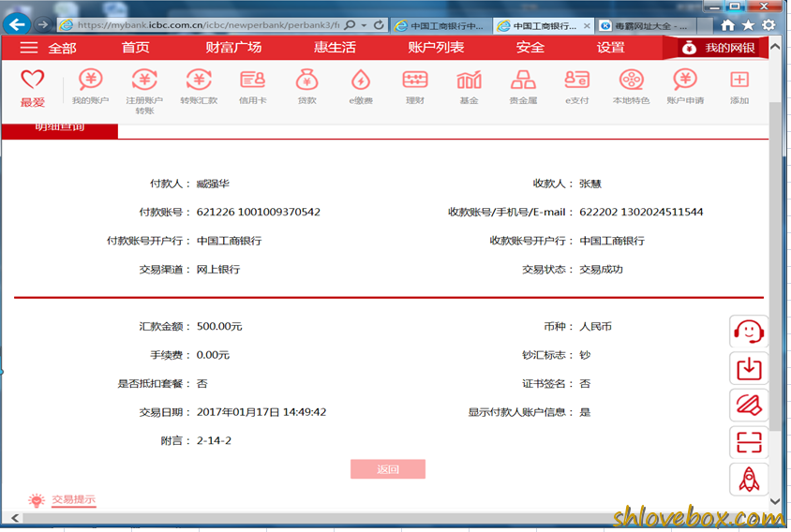Click the browser forward arrow button
The height and width of the screenshot is (532, 791).
coord(43,24)
